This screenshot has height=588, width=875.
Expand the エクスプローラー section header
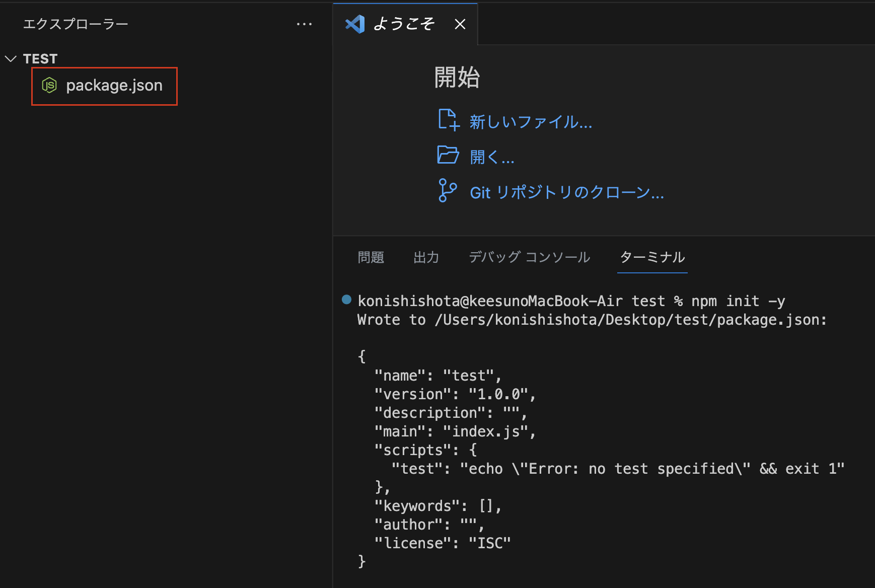[x=76, y=24]
